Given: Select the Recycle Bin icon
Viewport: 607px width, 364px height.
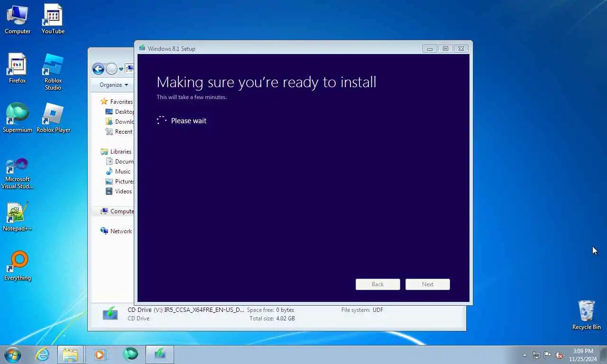Looking at the screenshot, I should (x=587, y=315).
